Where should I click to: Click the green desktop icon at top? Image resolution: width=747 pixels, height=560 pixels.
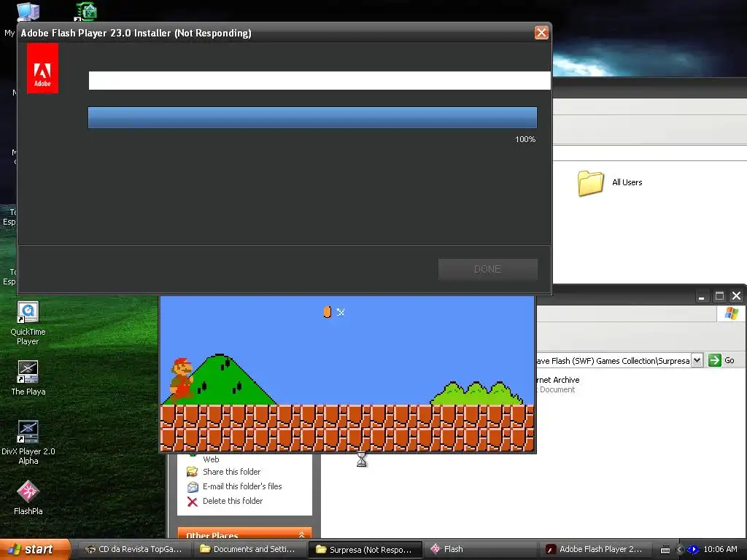pyautogui.click(x=87, y=12)
